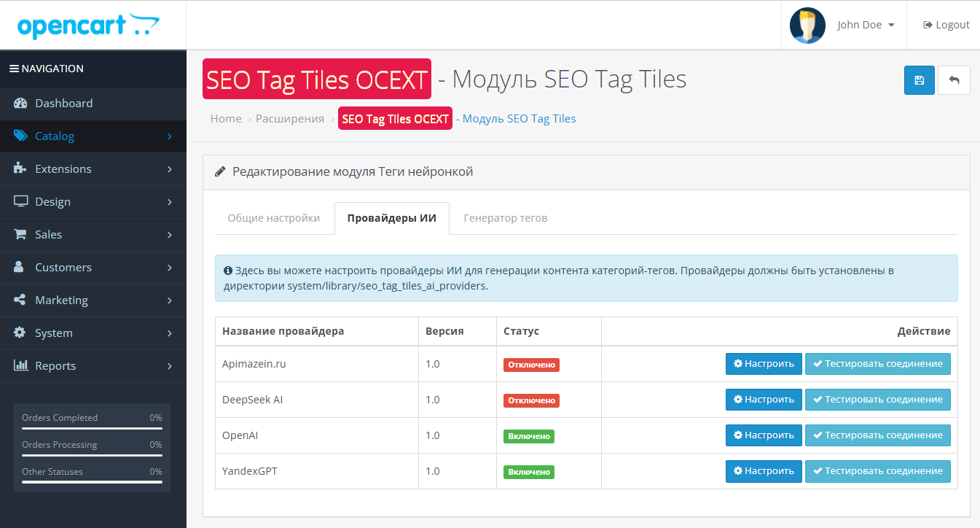Test connection for YandexGPT provider
This screenshot has width=980, height=528.
click(x=877, y=471)
